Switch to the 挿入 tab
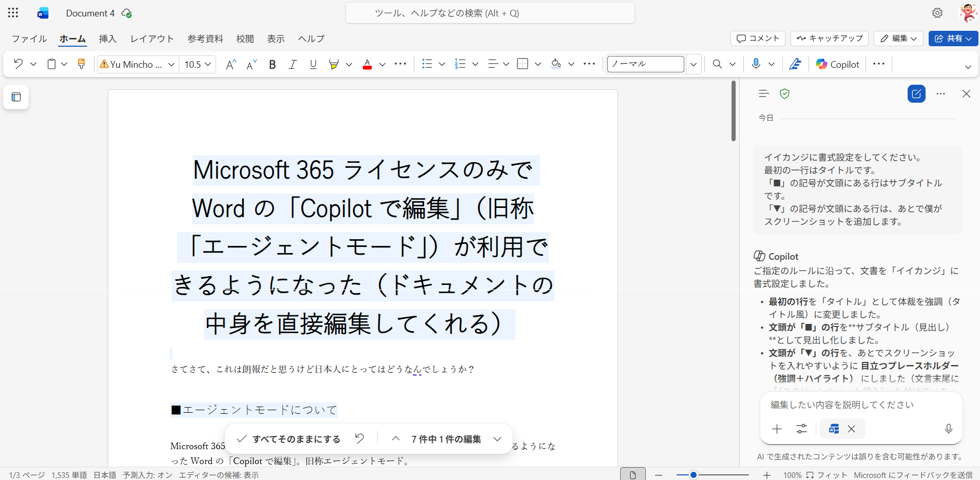 point(108,39)
